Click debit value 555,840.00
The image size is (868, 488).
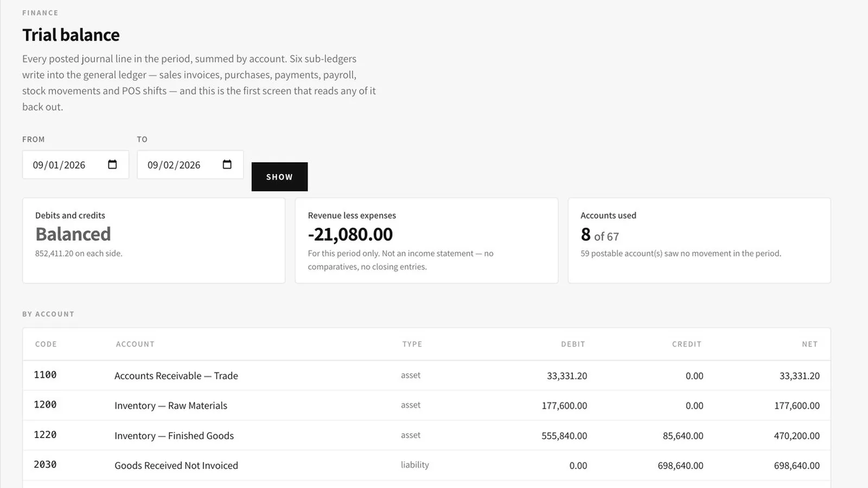click(x=564, y=436)
